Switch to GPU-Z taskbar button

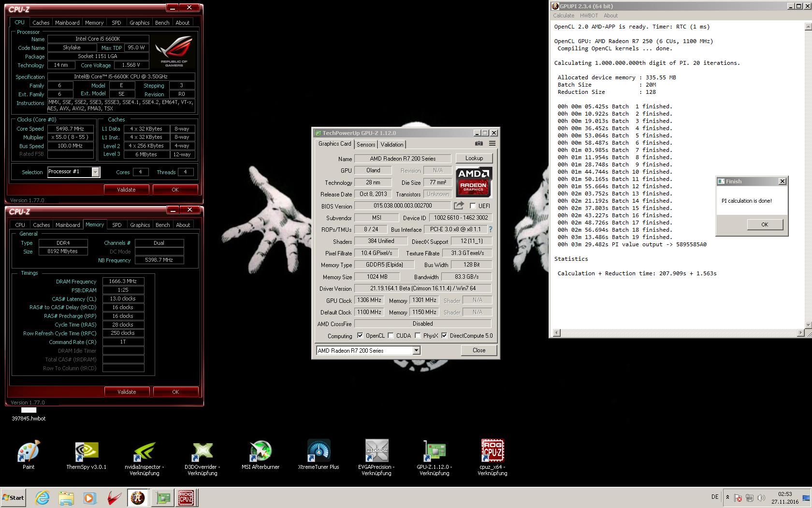coord(163,498)
